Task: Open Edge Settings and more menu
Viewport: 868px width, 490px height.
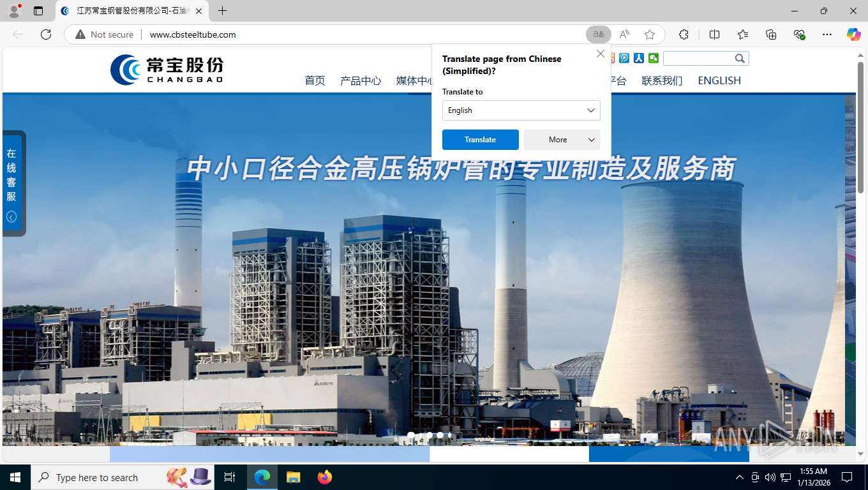Action: [827, 34]
